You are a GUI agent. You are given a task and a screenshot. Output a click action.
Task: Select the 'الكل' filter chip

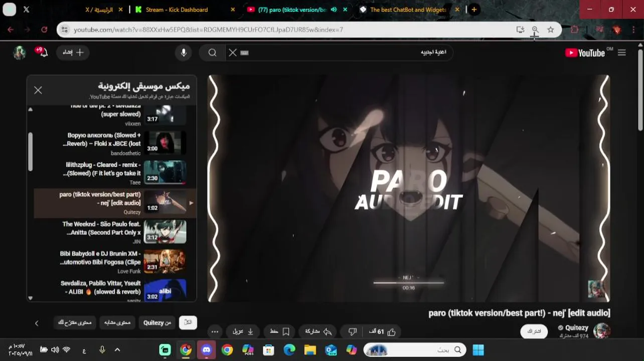(x=188, y=322)
